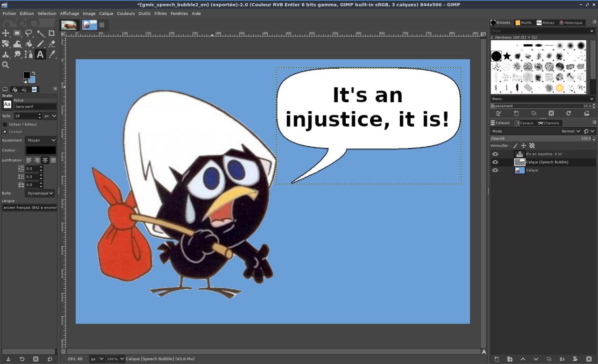Screen dimensions: 598x364
Task: Create a new layer
Action: 497,359
